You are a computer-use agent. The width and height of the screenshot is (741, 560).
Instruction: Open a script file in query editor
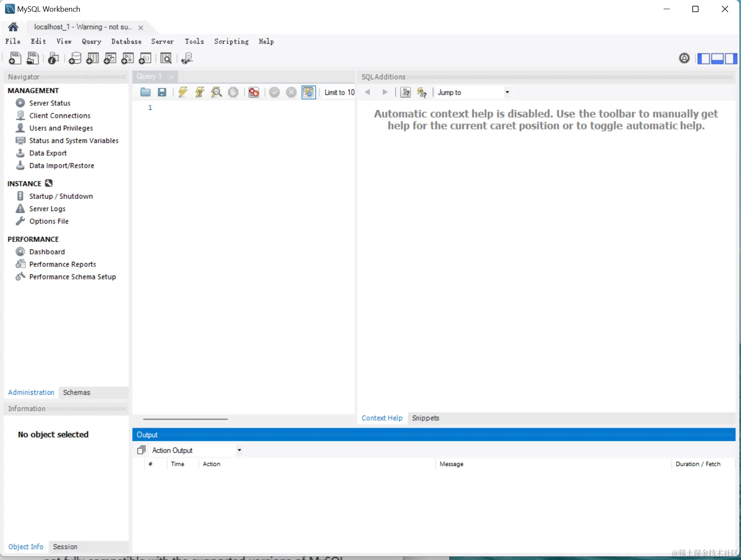coord(145,92)
